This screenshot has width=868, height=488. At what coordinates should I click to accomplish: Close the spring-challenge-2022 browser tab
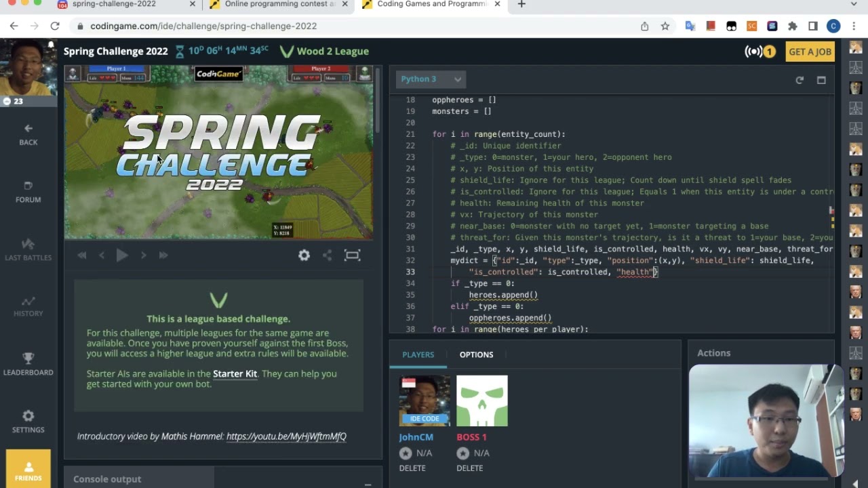pyautogui.click(x=192, y=4)
